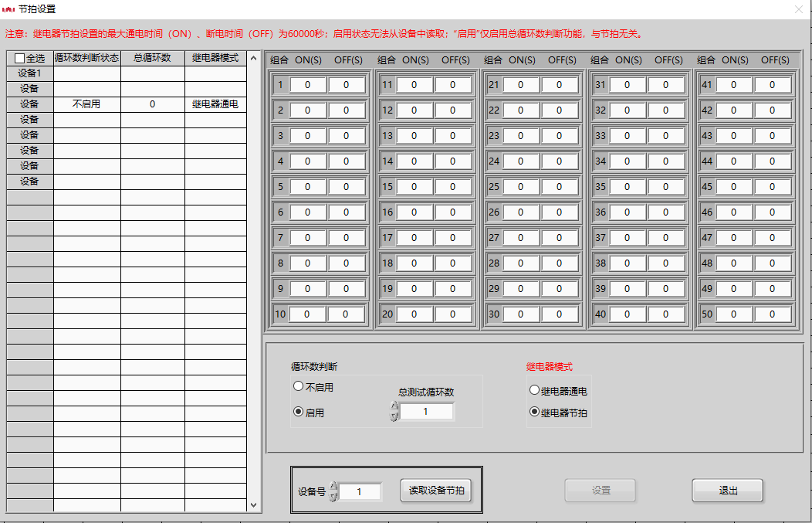
Task: Close the 节拍设置 window
Action: coord(798,9)
